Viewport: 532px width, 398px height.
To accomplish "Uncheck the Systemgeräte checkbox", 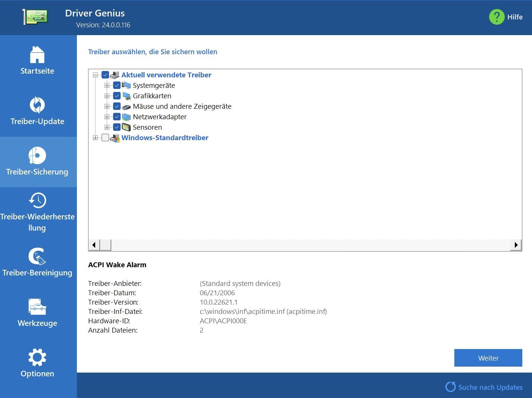I will pyautogui.click(x=117, y=86).
